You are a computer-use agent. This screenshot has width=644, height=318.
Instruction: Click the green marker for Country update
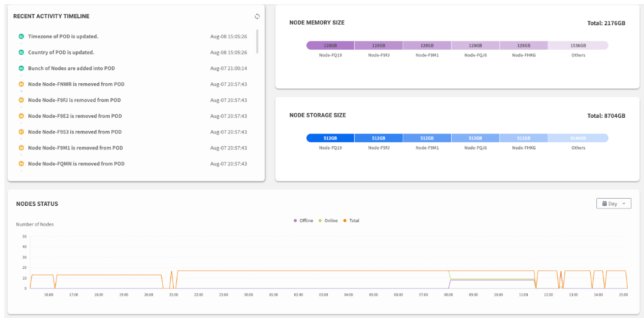(21, 53)
